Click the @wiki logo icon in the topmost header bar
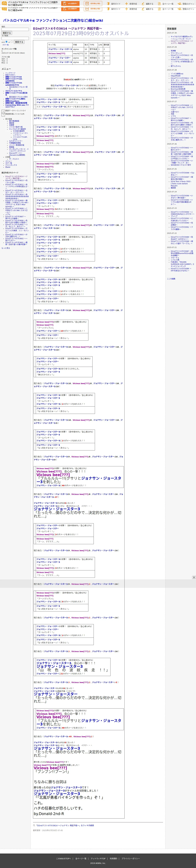 (x=4, y=3)
